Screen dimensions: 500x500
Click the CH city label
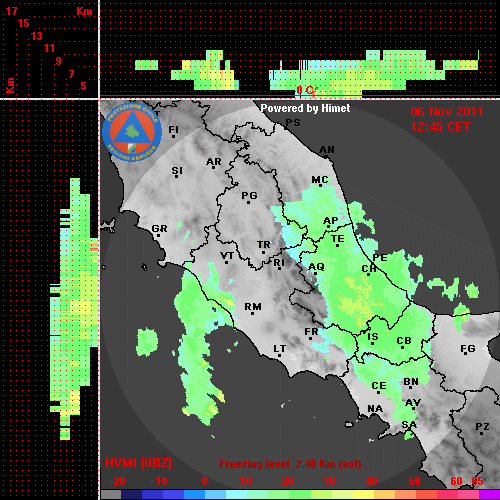[x=369, y=270]
